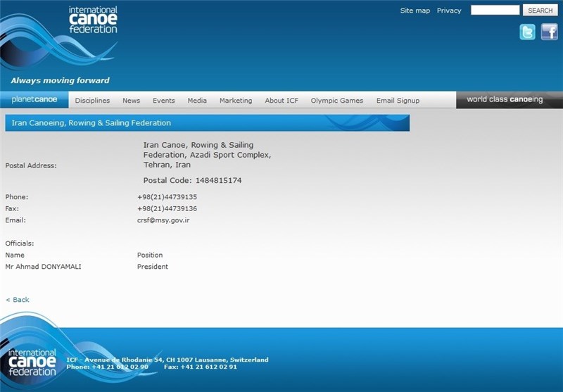Click the Email Signup menu item
Image resolution: width=563 pixels, height=392 pixels.
click(x=398, y=101)
